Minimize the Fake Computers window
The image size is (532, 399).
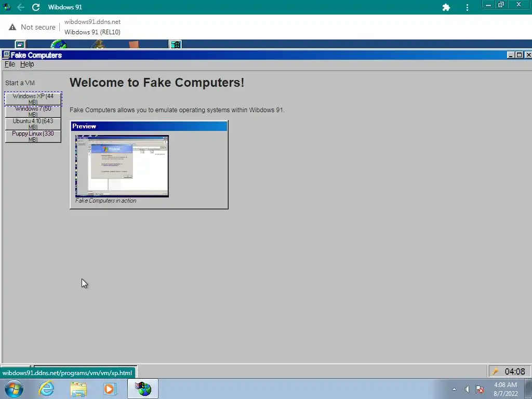coord(511,55)
